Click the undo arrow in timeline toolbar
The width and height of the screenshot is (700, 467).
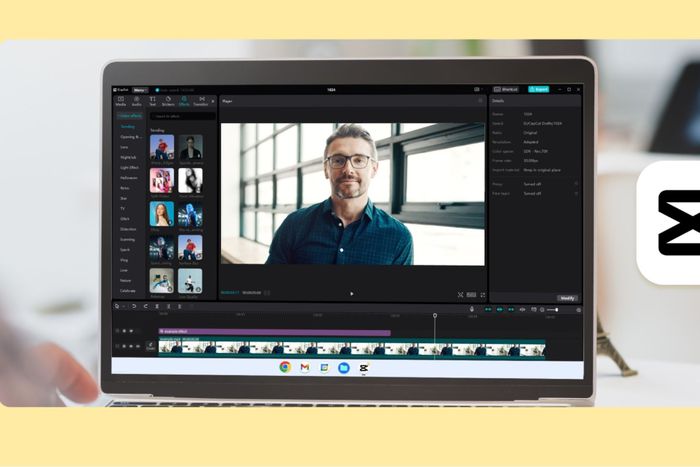(133, 306)
